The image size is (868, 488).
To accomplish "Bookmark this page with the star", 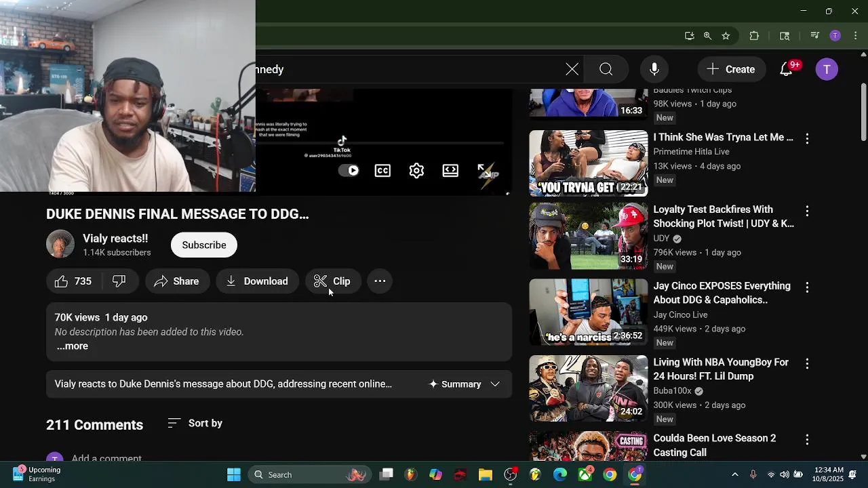I will (x=726, y=36).
